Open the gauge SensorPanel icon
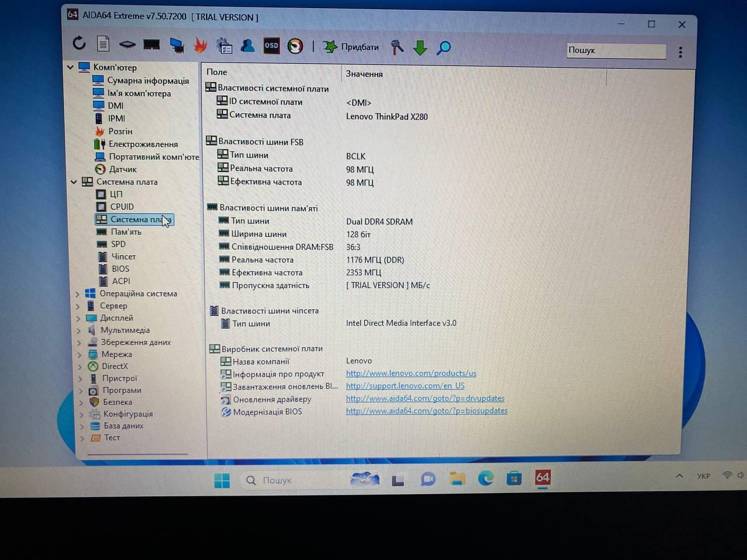 coord(295,46)
